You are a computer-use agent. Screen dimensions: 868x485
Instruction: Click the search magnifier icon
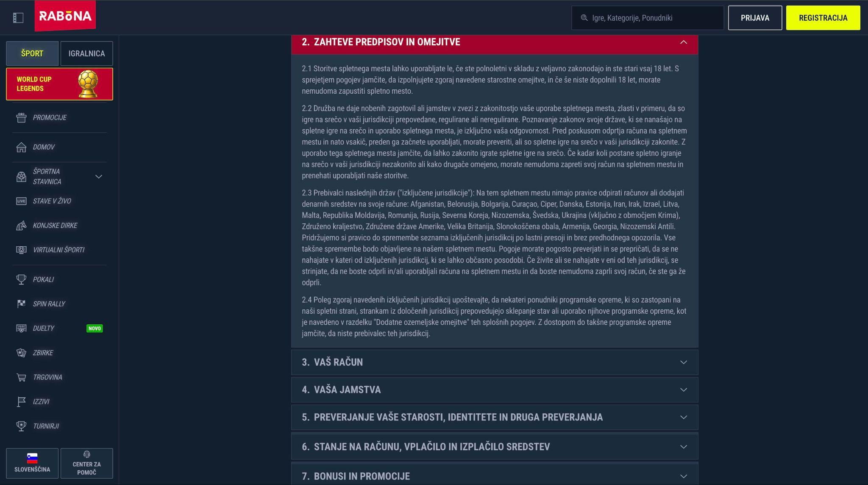coord(584,18)
